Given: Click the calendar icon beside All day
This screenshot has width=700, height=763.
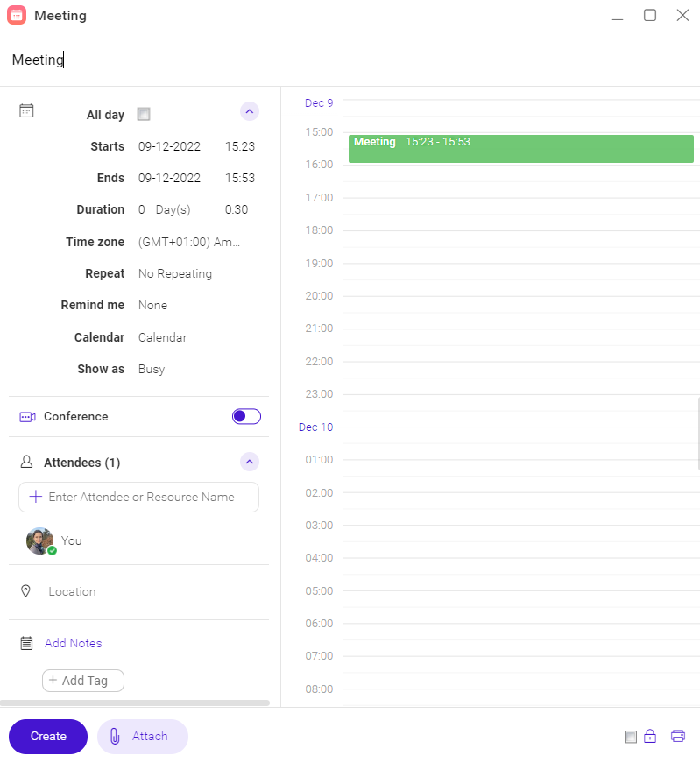Looking at the screenshot, I should 26,111.
